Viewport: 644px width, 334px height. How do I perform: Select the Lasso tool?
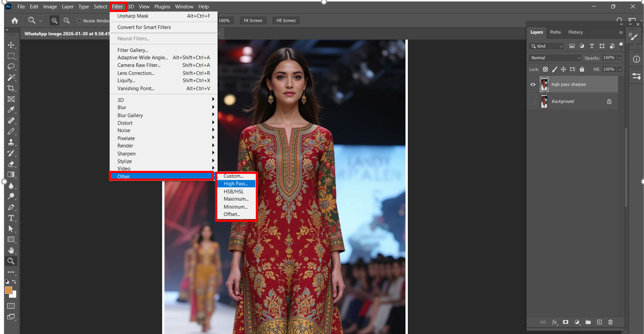click(x=11, y=66)
